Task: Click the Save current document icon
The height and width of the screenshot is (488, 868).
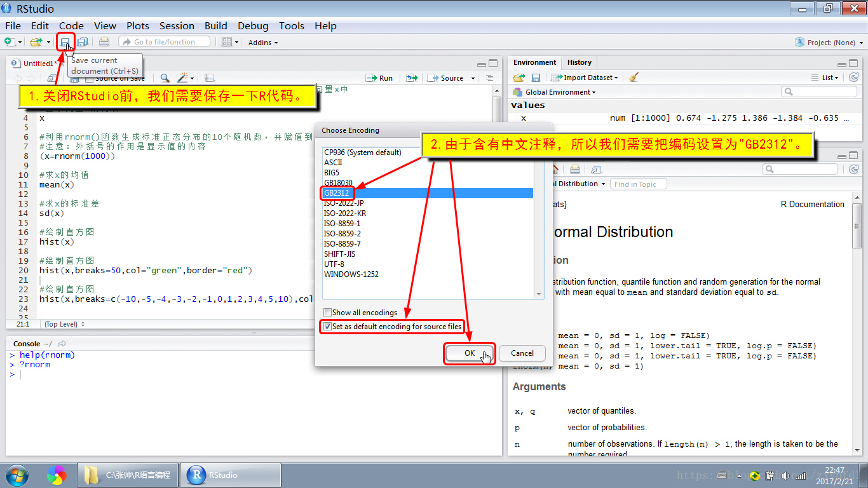Action: [x=65, y=42]
